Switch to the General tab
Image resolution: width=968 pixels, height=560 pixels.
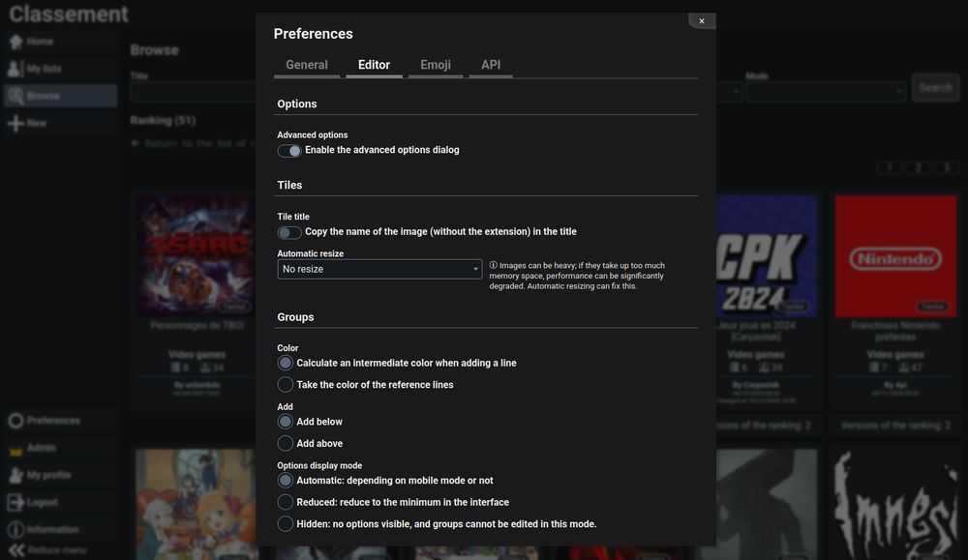click(x=307, y=65)
